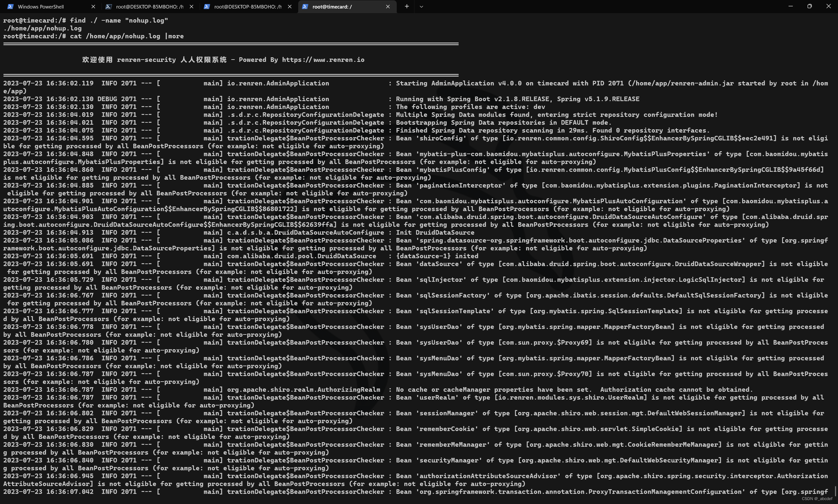Open a new tab with the plus button
The width and height of the screenshot is (838, 504).
click(x=407, y=7)
